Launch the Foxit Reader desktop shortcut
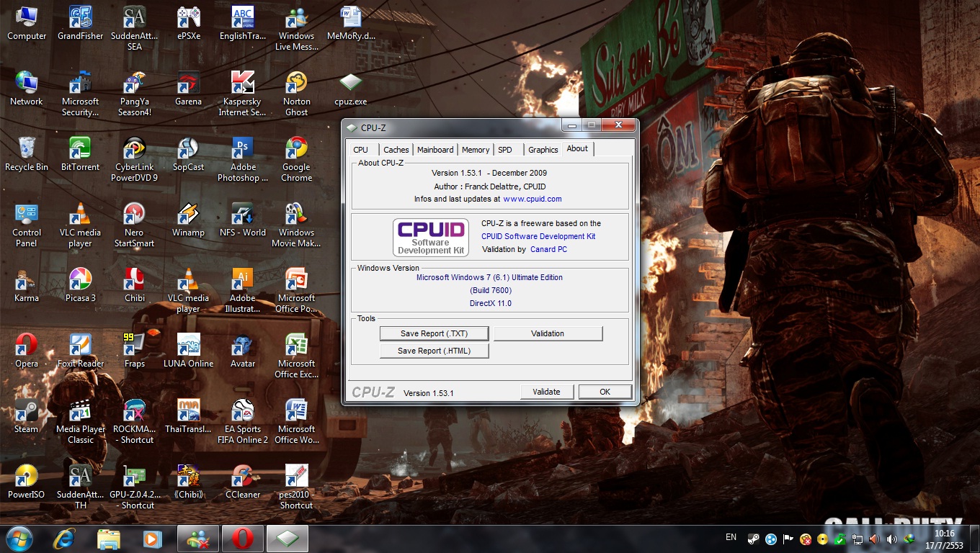980x553 pixels. click(80, 351)
